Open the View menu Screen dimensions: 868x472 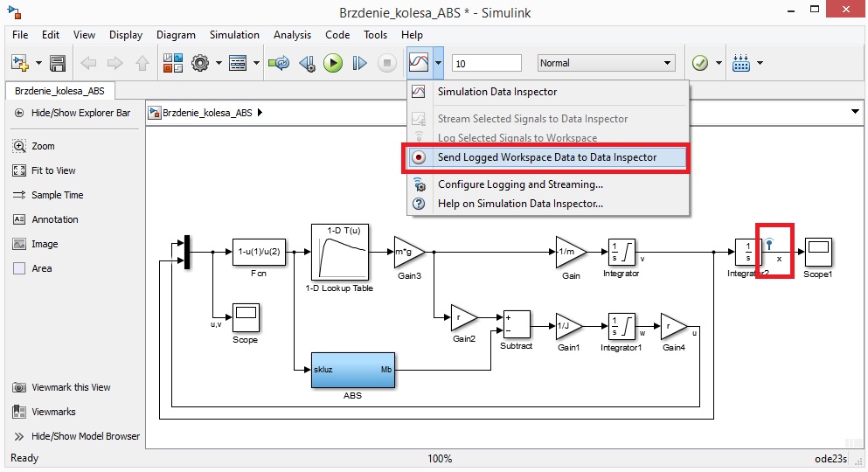pos(84,35)
